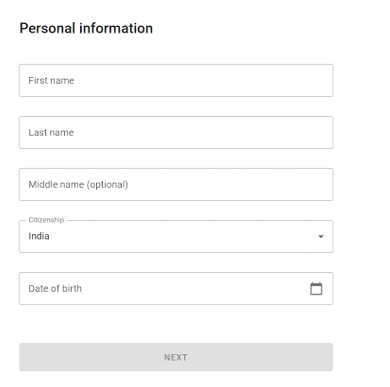This screenshot has height=387, width=390.
Task: Click the NEXT button
Action: click(x=176, y=357)
